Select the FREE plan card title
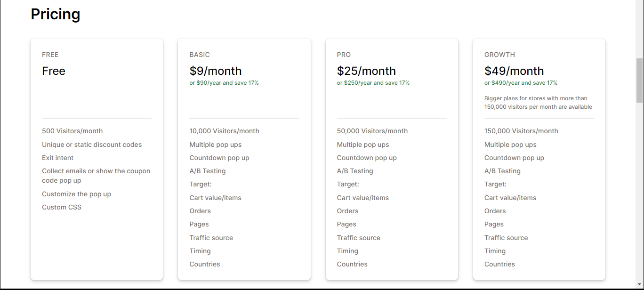 (x=50, y=55)
